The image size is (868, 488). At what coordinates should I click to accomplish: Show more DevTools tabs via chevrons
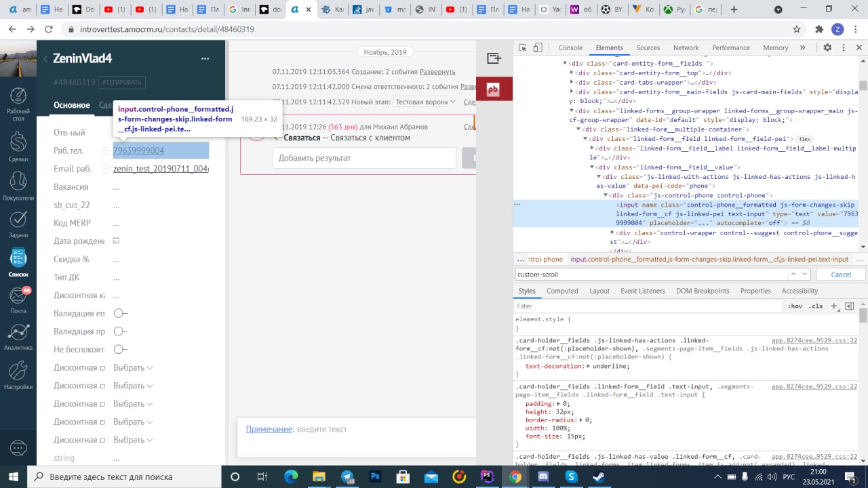click(x=802, y=47)
